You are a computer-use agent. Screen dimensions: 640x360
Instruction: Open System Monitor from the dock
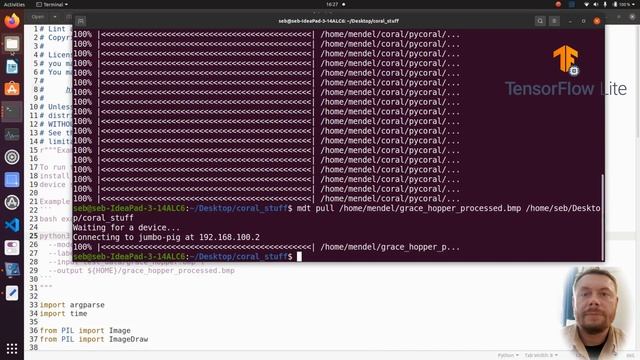pos(12,134)
